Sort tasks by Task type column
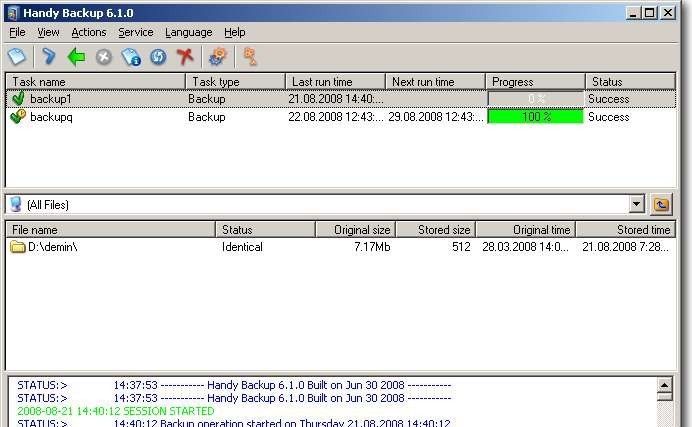The height and width of the screenshot is (427, 692). point(236,82)
